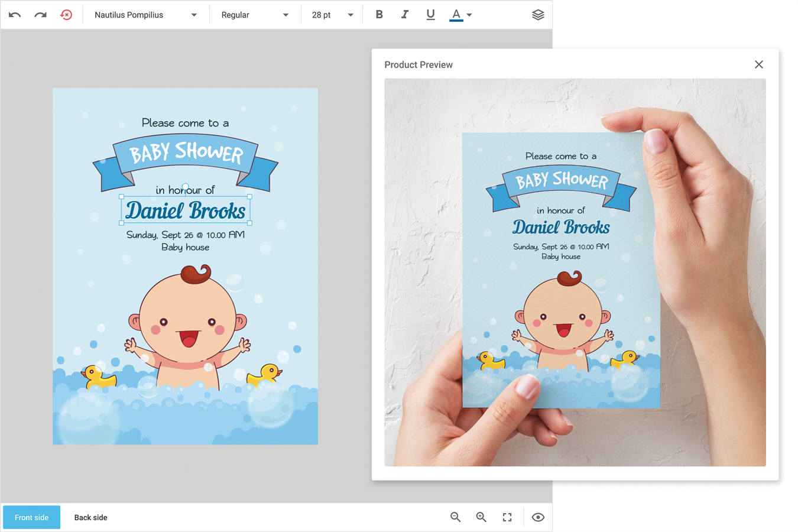798x532 pixels.
Task: Click the preview image in Product Preview
Action: coord(575,273)
